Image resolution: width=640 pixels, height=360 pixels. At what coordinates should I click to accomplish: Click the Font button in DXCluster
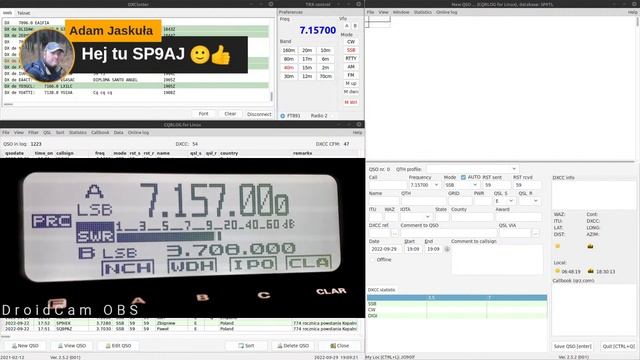pyautogui.click(x=203, y=114)
